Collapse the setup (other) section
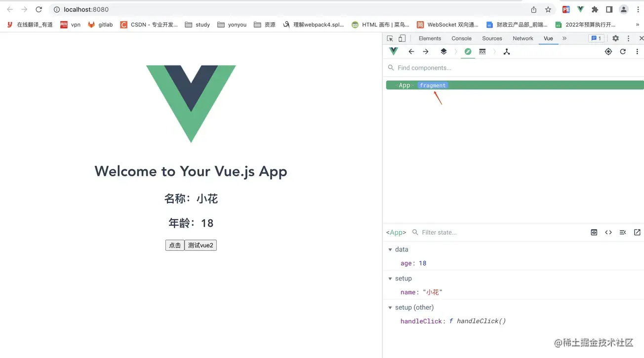This screenshot has height=358, width=644. [x=390, y=307]
